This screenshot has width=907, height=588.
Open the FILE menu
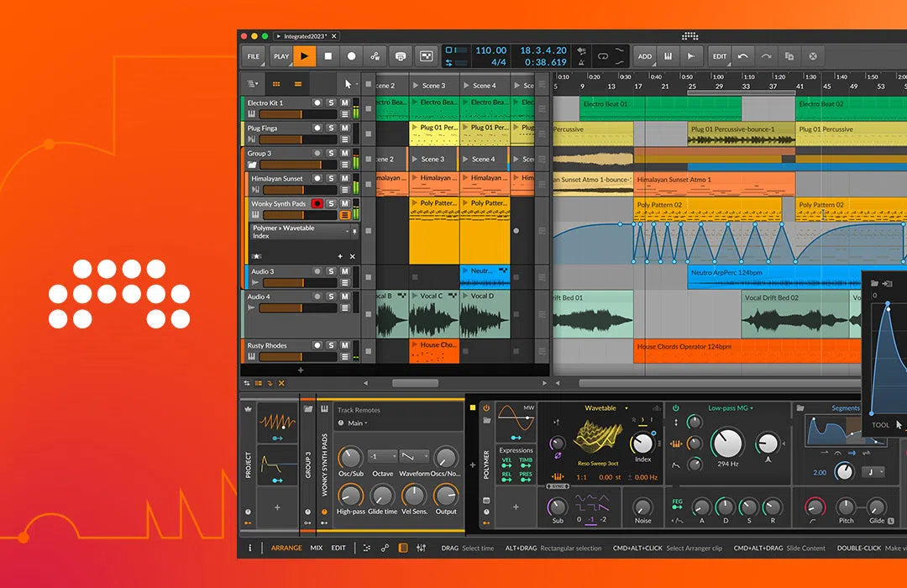pyautogui.click(x=253, y=56)
